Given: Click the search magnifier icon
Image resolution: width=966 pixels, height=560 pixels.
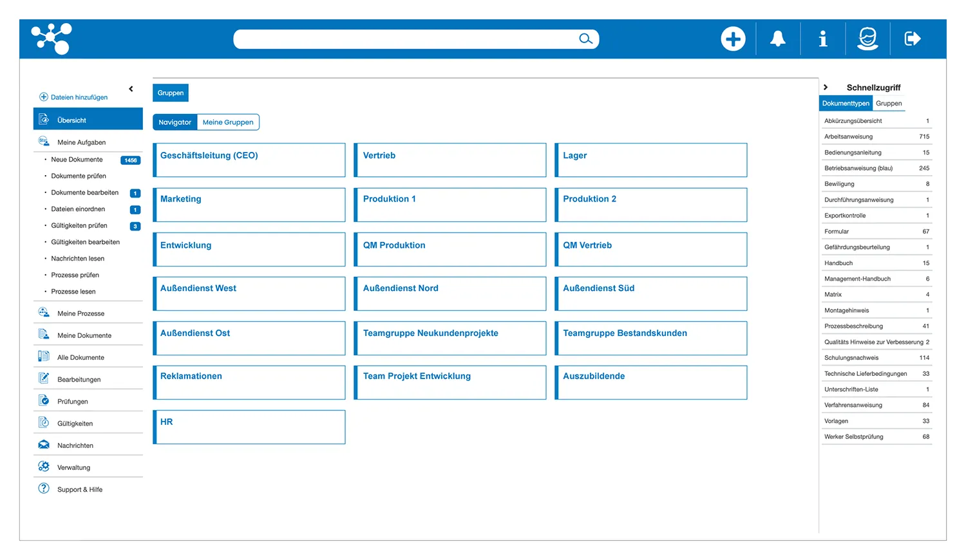Looking at the screenshot, I should pos(585,39).
